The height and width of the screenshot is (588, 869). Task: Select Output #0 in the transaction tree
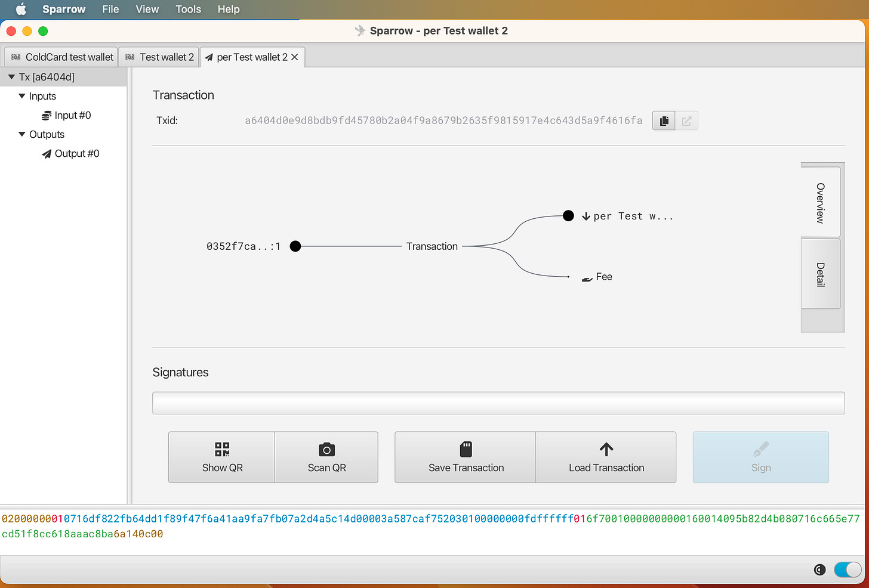click(x=70, y=153)
